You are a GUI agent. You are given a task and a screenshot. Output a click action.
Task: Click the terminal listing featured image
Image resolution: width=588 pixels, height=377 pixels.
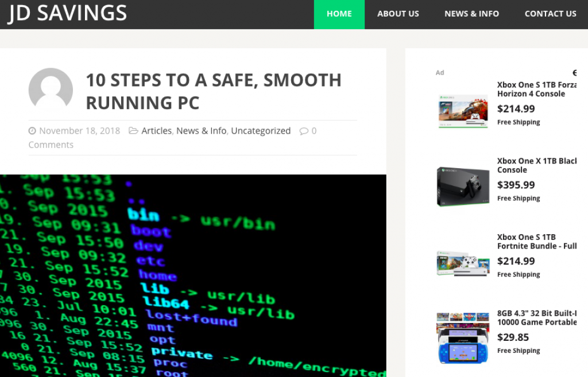(x=193, y=275)
